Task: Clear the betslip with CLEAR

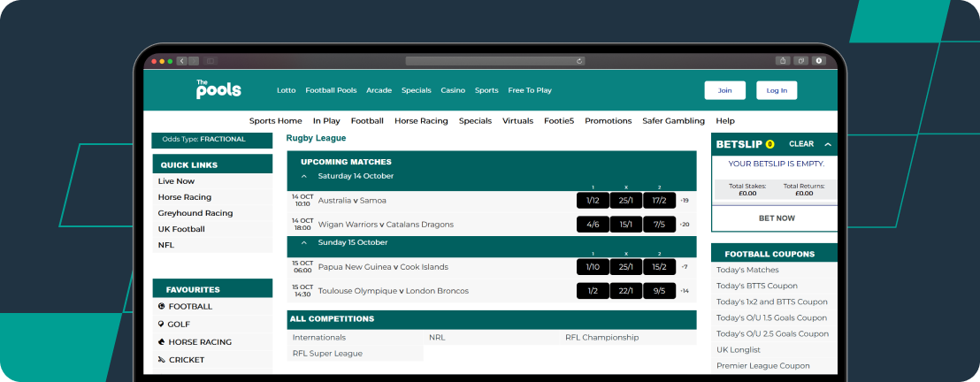Action: (801, 144)
